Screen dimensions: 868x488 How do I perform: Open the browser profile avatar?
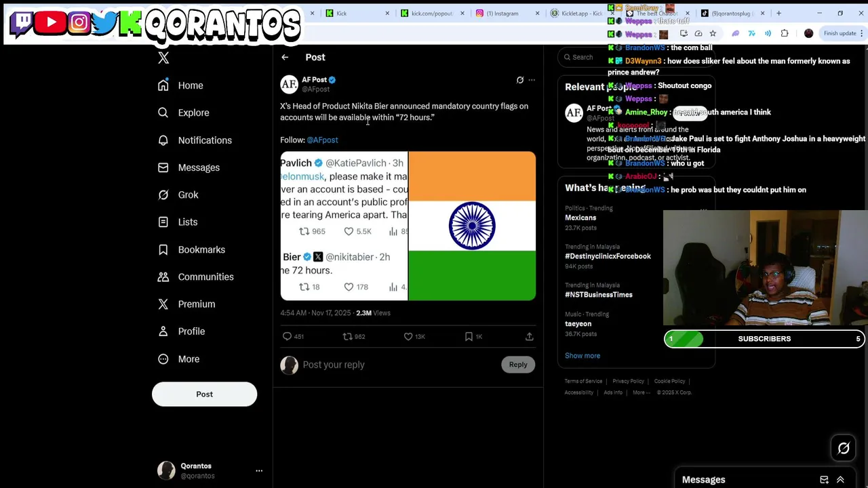point(808,33)
